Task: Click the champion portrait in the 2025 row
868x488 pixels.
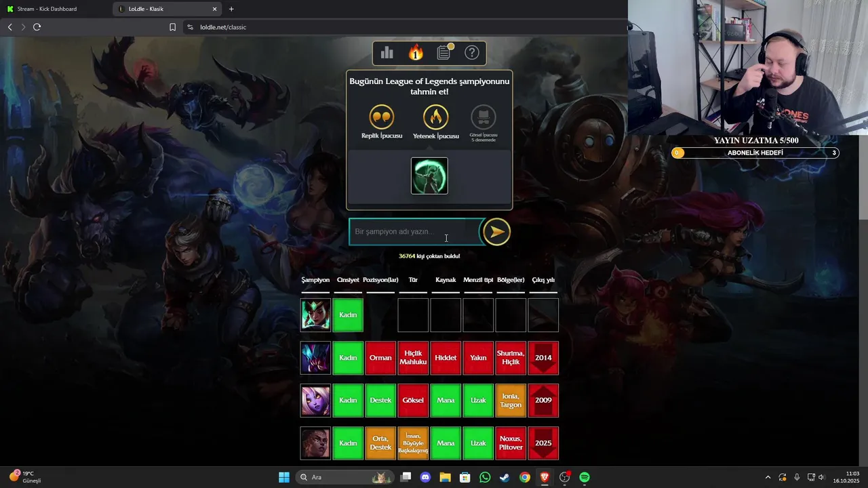Action: (x=315, y=443)
